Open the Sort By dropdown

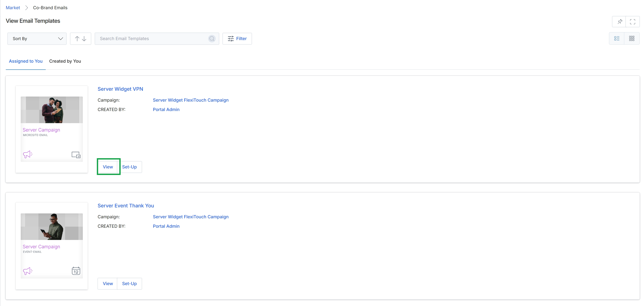[37, 39]
